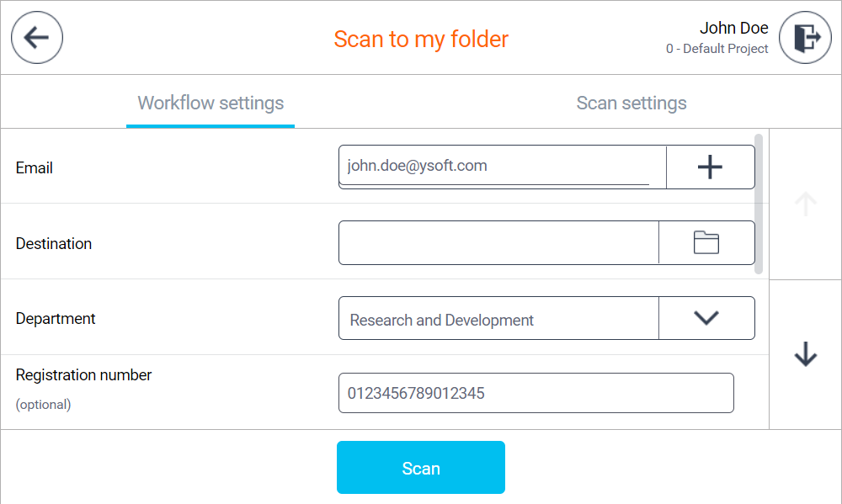The image size is (842, 504).
Task: Click the logout icon beside John Doe
Action: (805, 38)
